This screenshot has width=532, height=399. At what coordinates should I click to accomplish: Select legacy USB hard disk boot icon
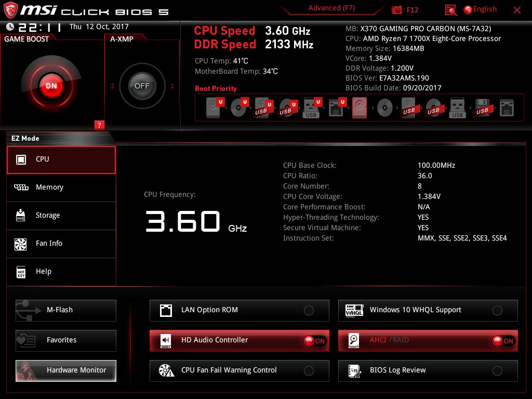pyautogui.click(x=409, y=108)
